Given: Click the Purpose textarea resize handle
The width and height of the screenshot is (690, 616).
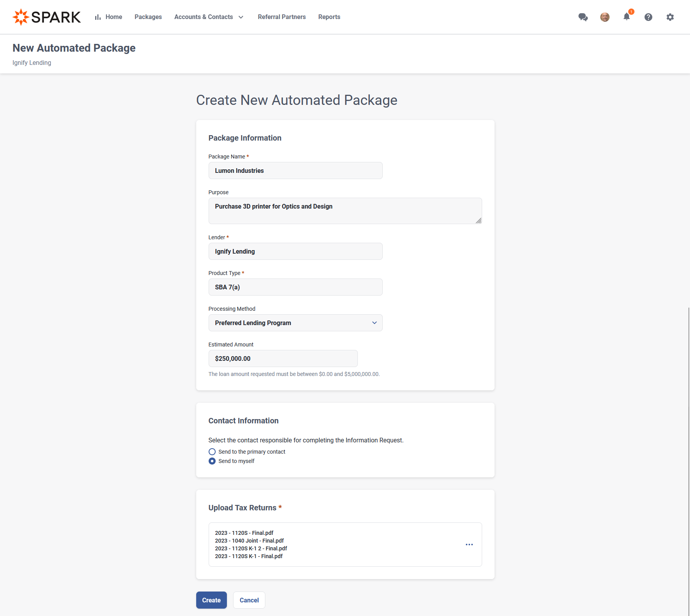Looking at the screenshot, I should [479, 221].
